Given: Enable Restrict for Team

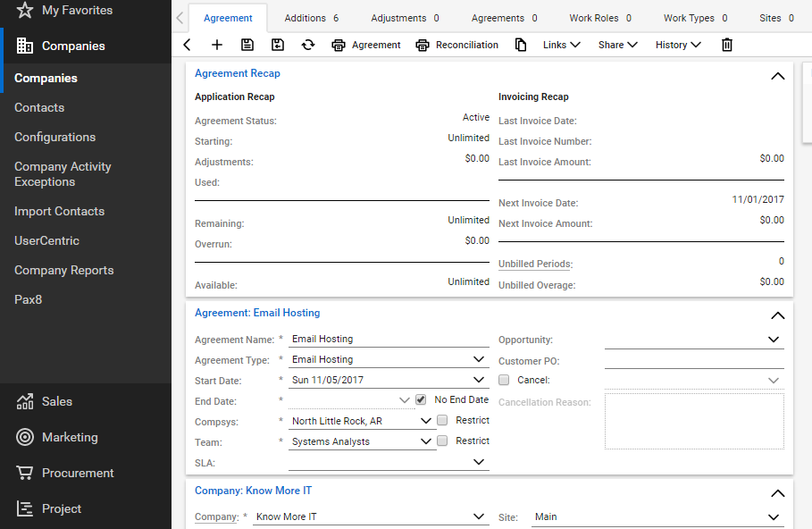Looking at the screenshot, I should click(x=442, y=441).
